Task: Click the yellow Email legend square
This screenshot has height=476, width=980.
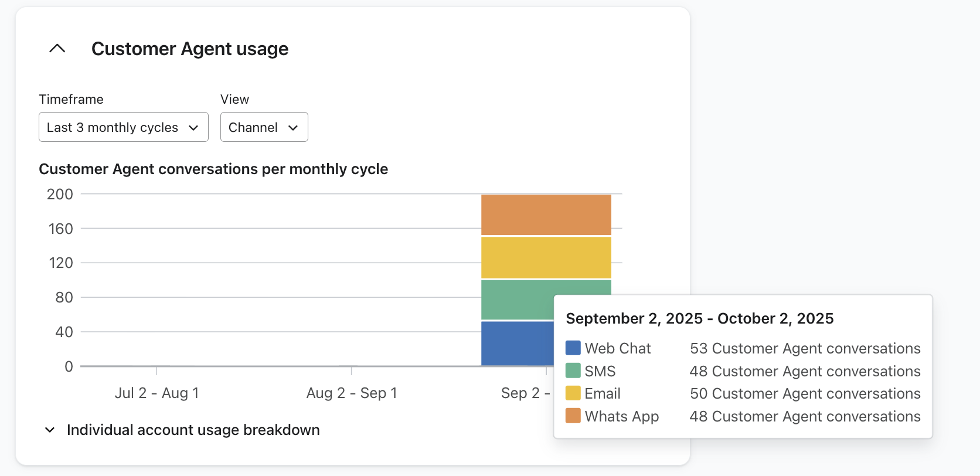Action: (x=573, y=393)
